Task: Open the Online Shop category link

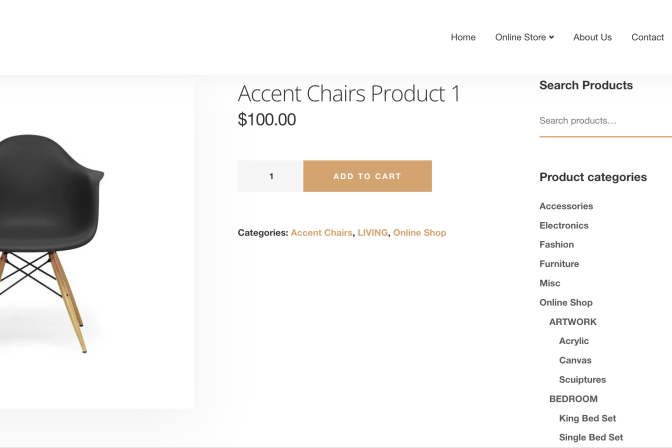Action: (419, 233)
